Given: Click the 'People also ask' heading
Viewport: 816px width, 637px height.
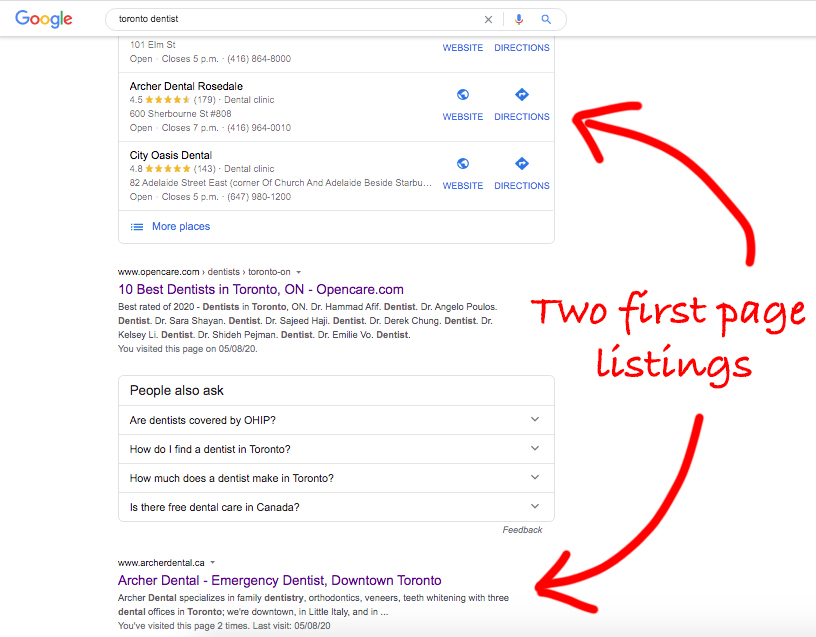Looking at the screenshot, I should (x=176, y=390).
